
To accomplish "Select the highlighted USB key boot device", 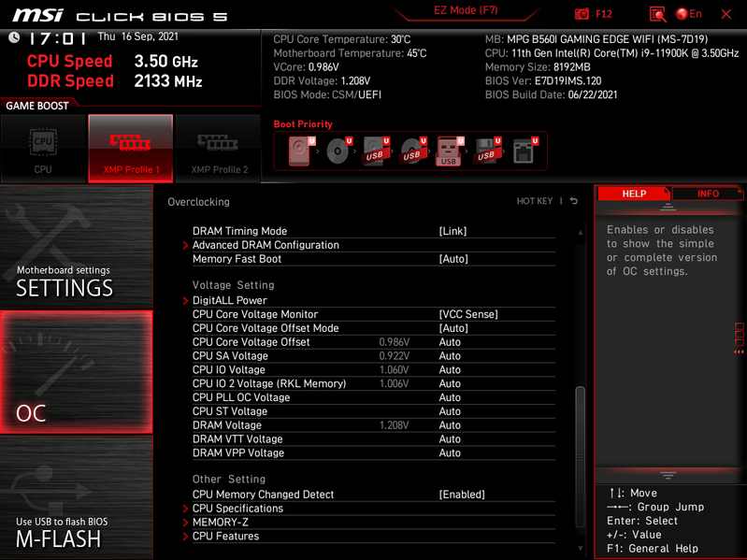I will [x=450, y=151].
